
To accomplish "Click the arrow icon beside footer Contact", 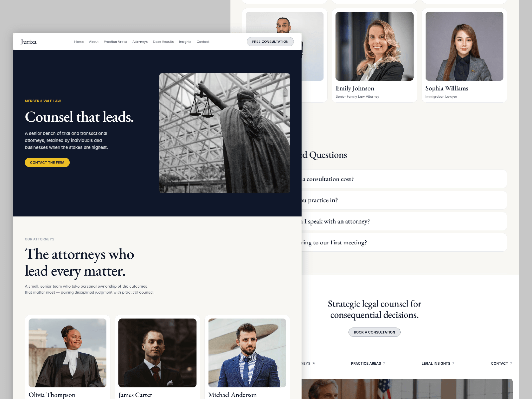I will [511, 363].
